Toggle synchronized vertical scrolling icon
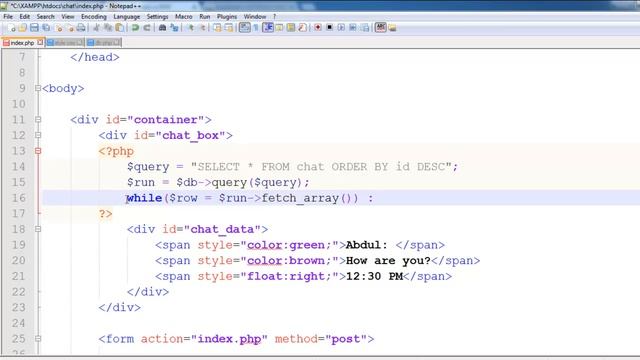Viewport: 640px width, 360px height. pyautogui.click(x=217, y=28)
